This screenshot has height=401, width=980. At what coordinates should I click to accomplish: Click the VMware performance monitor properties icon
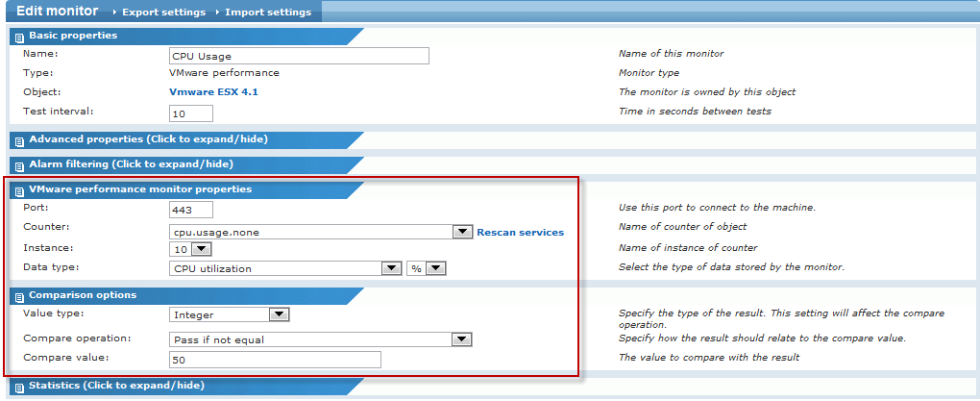(x=19, y=189)
